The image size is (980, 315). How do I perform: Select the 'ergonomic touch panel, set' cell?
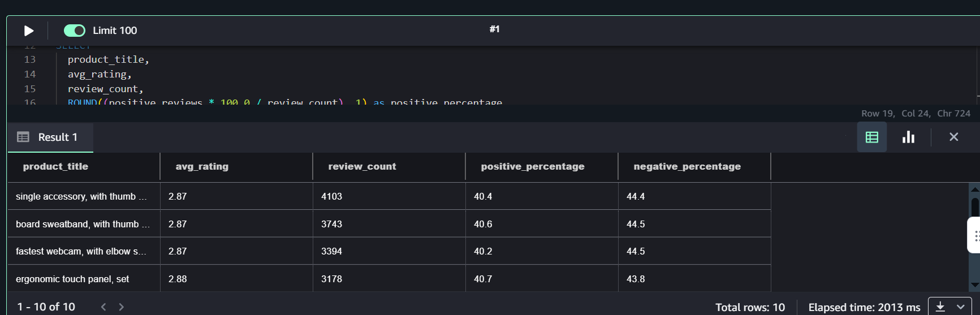point(84,279)
